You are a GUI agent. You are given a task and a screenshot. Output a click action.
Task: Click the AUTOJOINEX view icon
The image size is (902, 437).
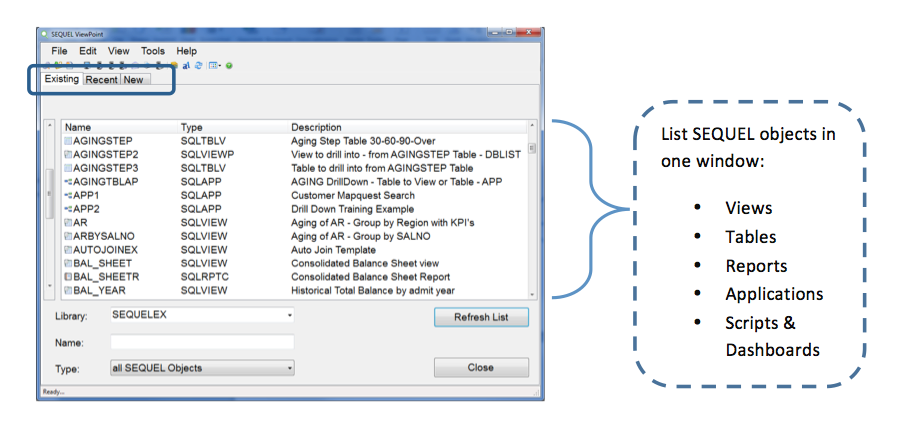click(68, 250)
